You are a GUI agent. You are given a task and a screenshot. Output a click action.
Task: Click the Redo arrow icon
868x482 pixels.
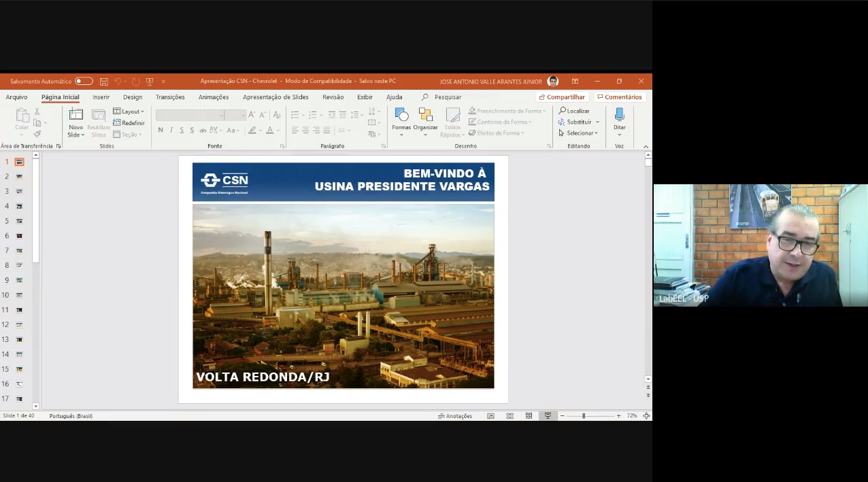[x=136, y=82]
